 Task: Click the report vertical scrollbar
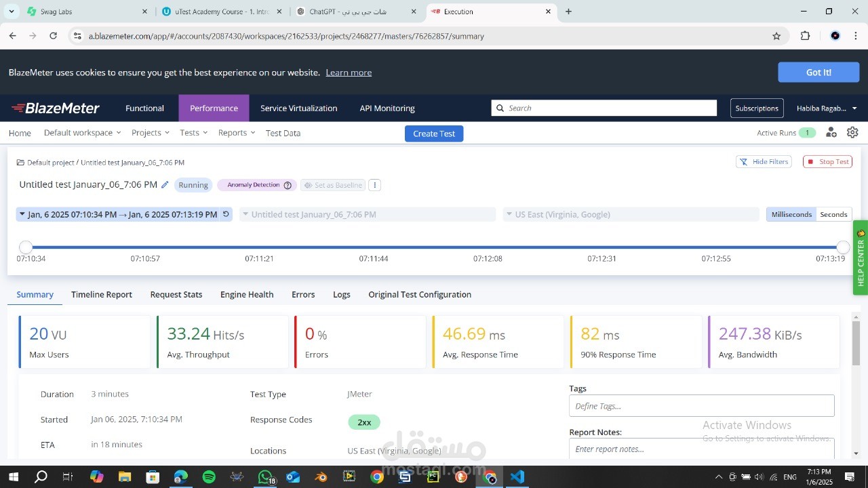856,343
